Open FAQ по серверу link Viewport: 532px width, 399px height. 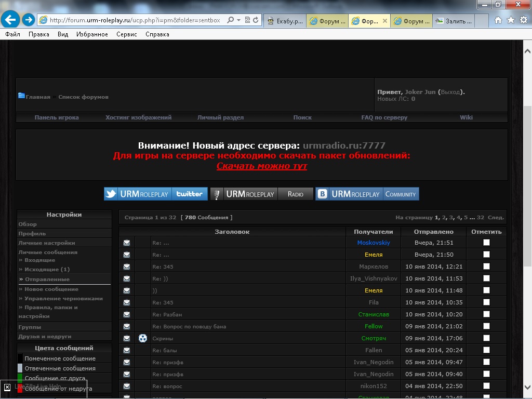[x=384, y=117]
